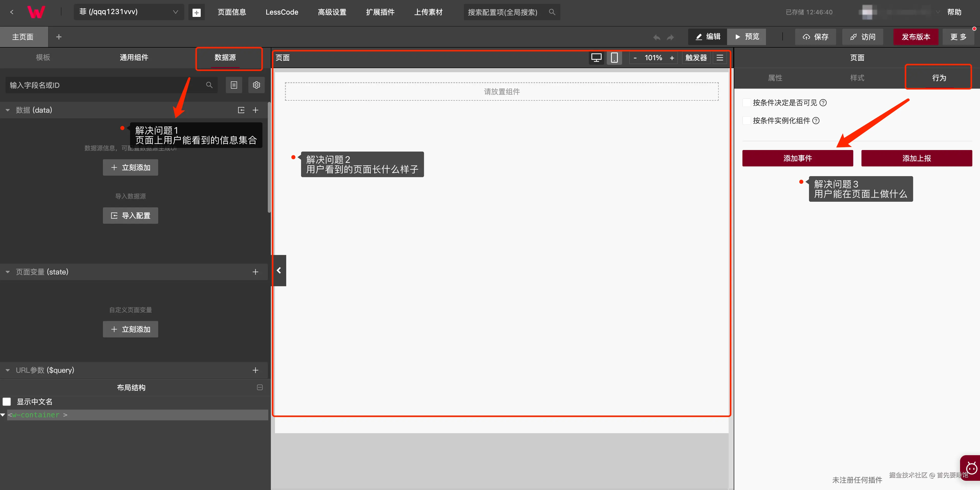Viewport: 980px width, 490px height.
Task: Open the hamburger menu beside 触发器
Action: [720, 57]
